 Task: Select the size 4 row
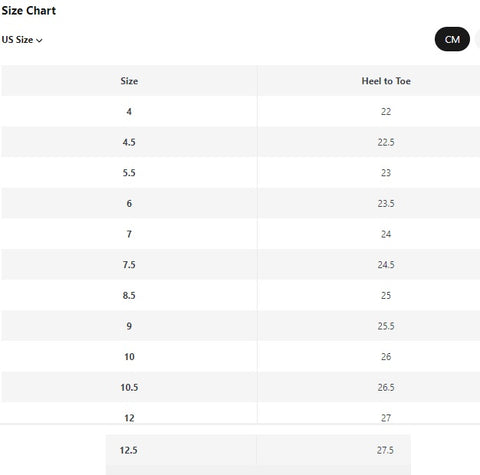tap(241, 111)
